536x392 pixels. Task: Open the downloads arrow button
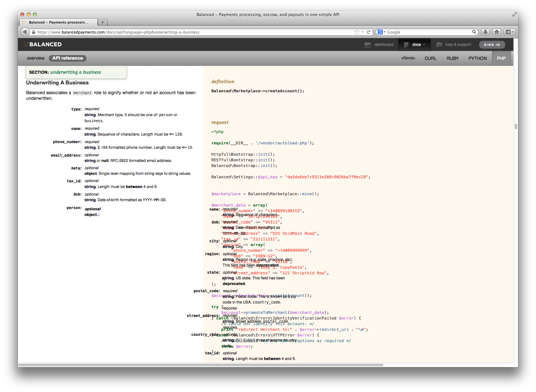[485, 32]
